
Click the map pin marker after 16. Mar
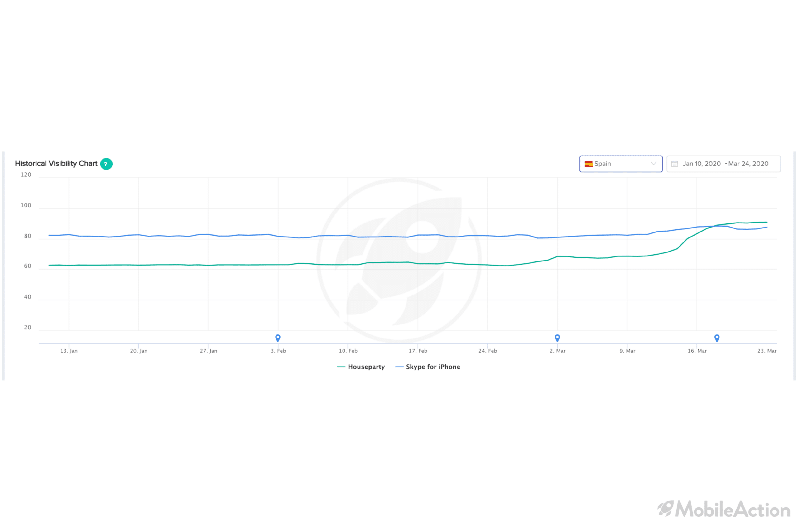[717, 338]
